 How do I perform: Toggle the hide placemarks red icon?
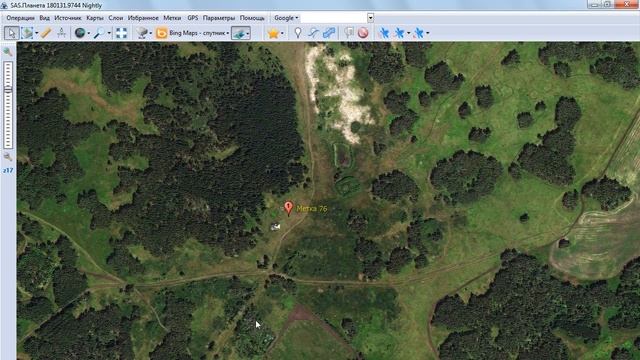coord(363,33)
